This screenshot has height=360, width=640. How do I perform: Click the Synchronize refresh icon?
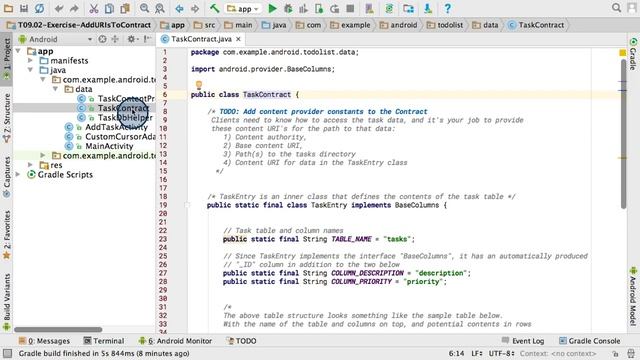pyautogui.click(x=39, y=8)
